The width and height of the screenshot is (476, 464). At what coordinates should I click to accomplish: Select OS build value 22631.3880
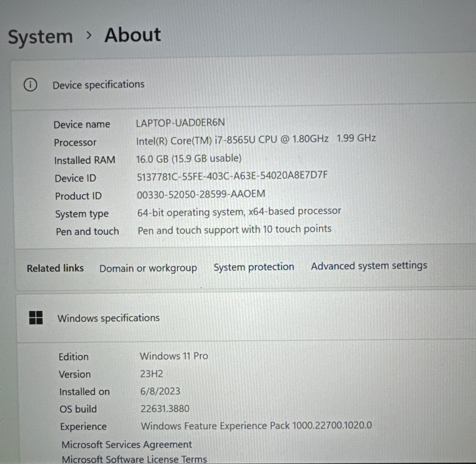[165, 408]
